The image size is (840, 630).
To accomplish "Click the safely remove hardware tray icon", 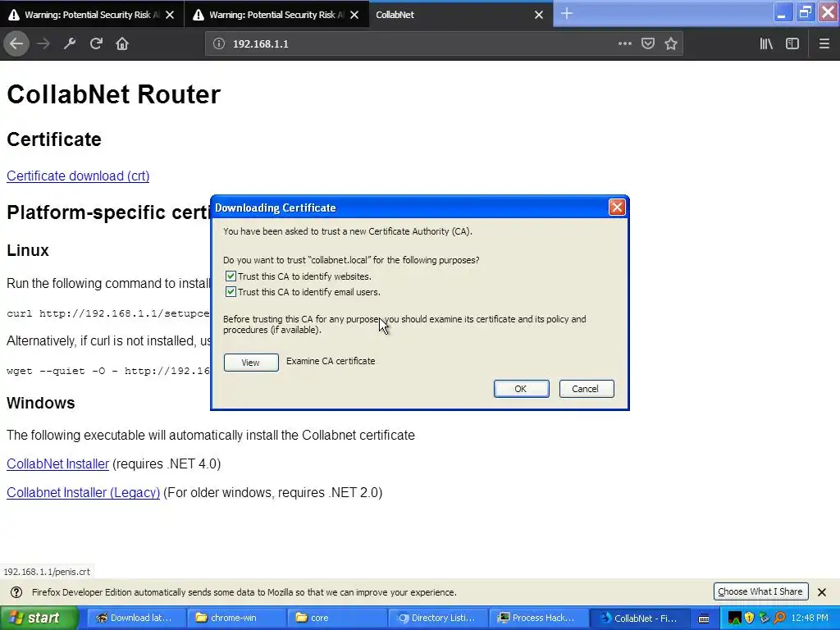I will coord(764,619).
